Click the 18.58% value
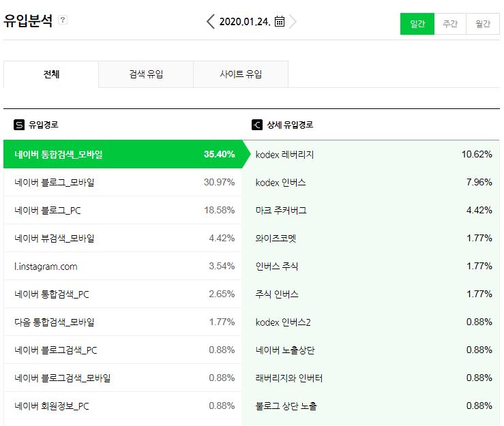 (x=219, y=210)
